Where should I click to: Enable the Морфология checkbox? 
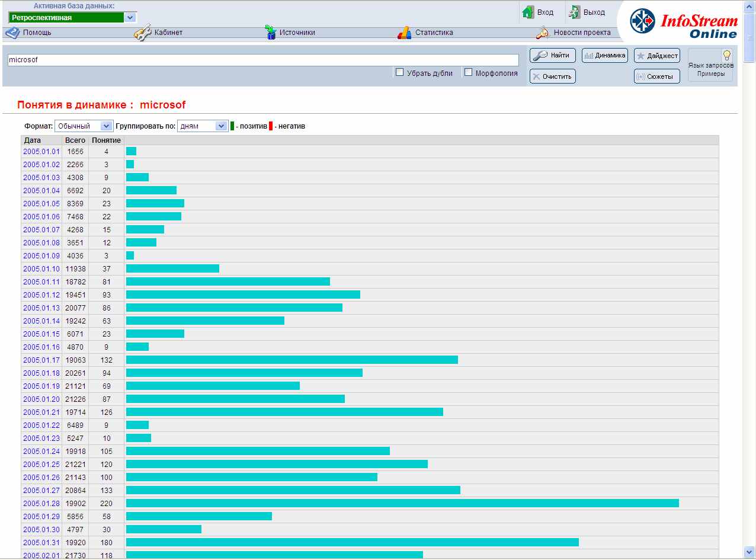click(468, 72)
